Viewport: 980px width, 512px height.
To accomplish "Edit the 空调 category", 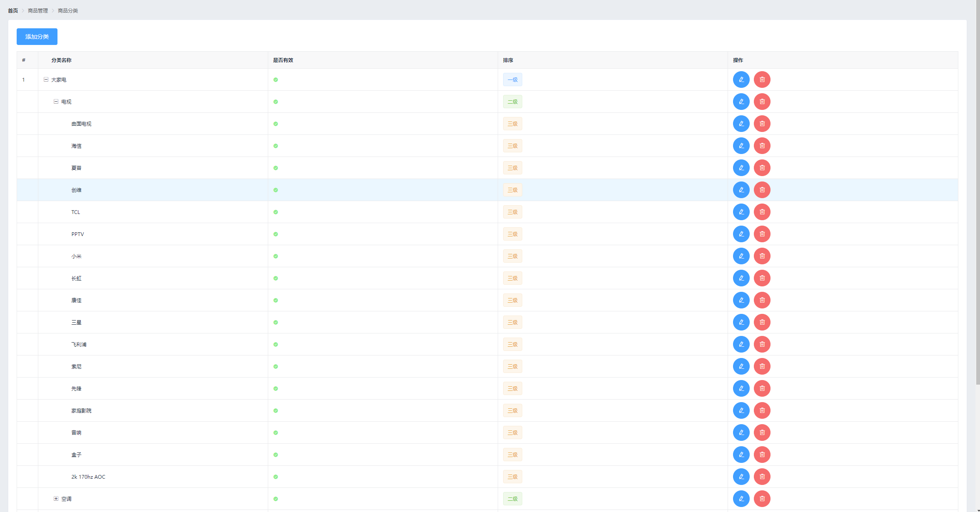I will tap(741, 499).
